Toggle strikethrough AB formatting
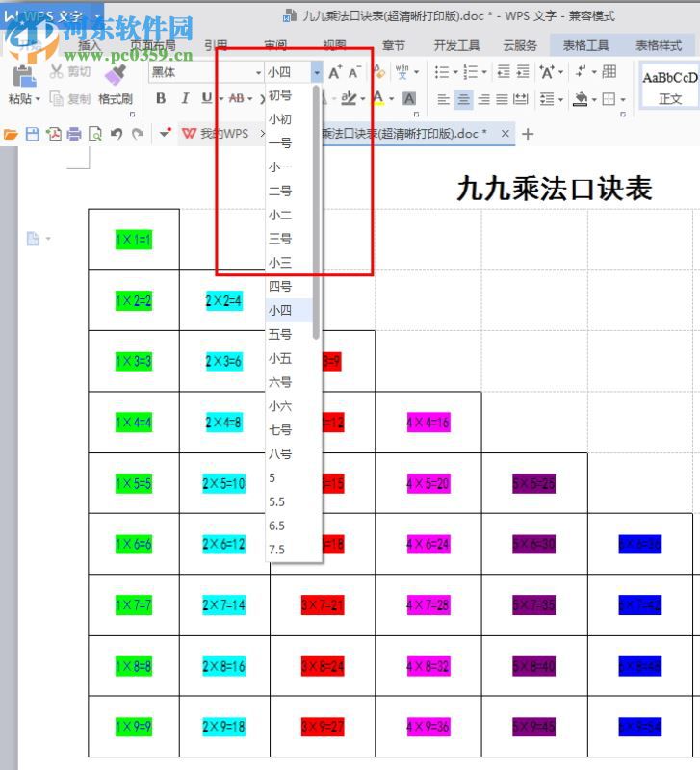This screenshot has height=770, width=700. (237, 99)
